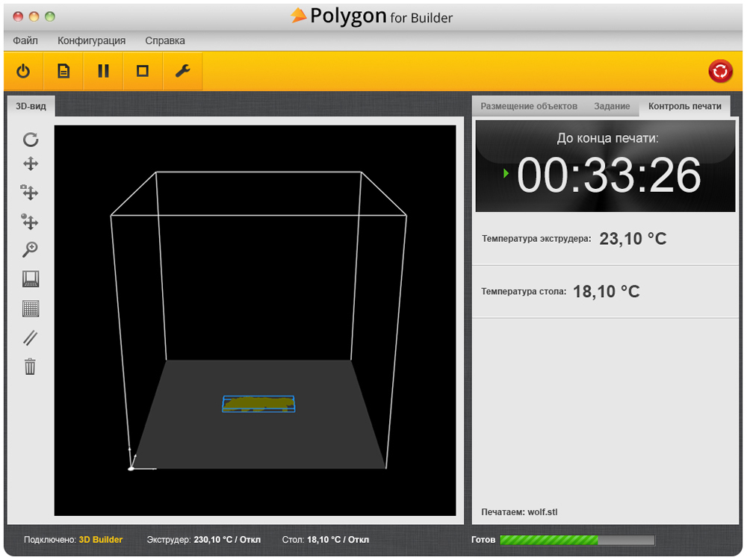Click table temperature 18,10 °C value
747x560 pixels.
[x=606, y=291]
